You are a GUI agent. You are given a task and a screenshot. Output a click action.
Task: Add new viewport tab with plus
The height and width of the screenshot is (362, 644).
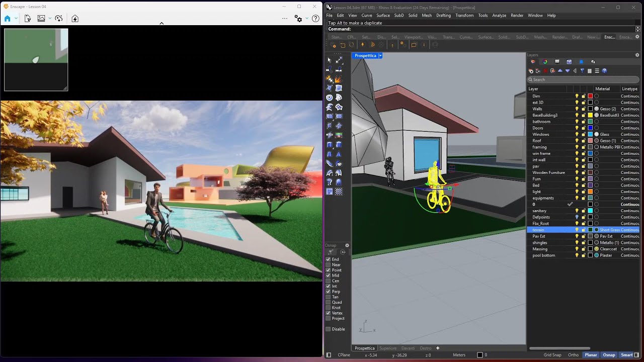438,348
